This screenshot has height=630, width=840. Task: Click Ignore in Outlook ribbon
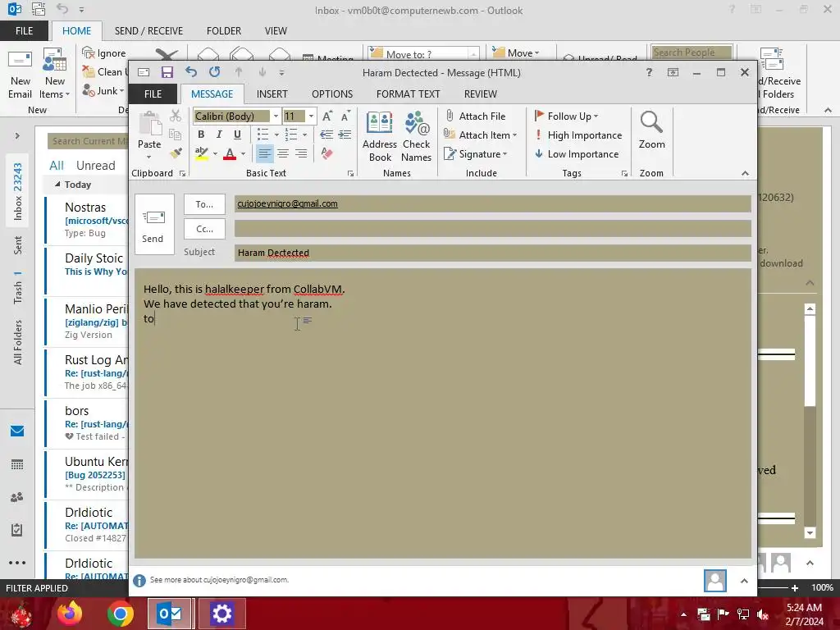104,53
